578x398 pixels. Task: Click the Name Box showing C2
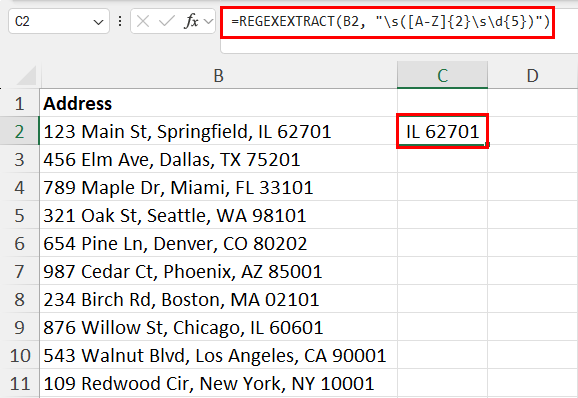point(59,21)
